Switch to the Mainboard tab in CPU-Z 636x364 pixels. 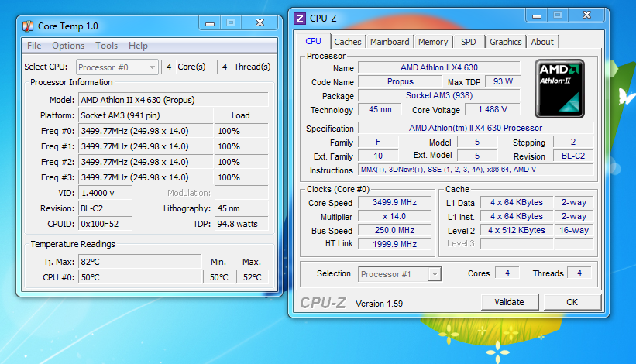(x=390, y=42)
